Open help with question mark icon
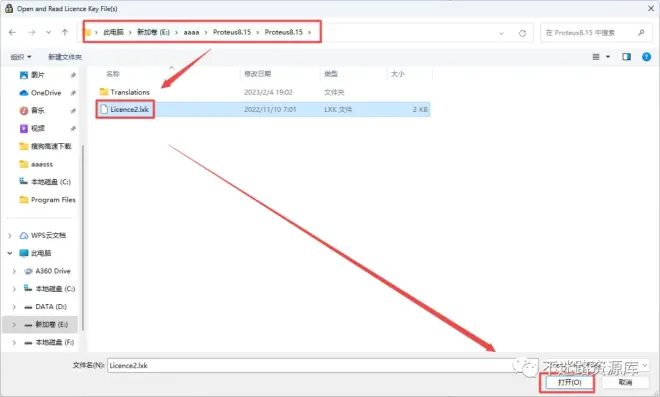 pos(647,57)
